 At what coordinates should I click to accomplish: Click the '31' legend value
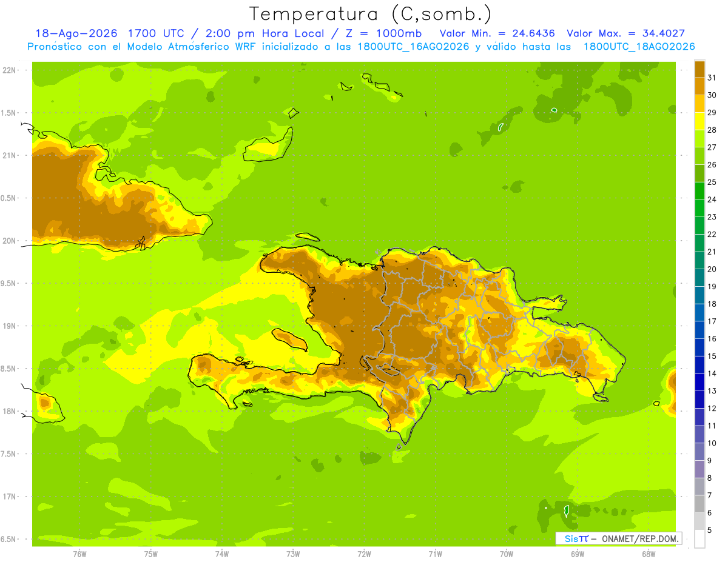click(712, 78)
